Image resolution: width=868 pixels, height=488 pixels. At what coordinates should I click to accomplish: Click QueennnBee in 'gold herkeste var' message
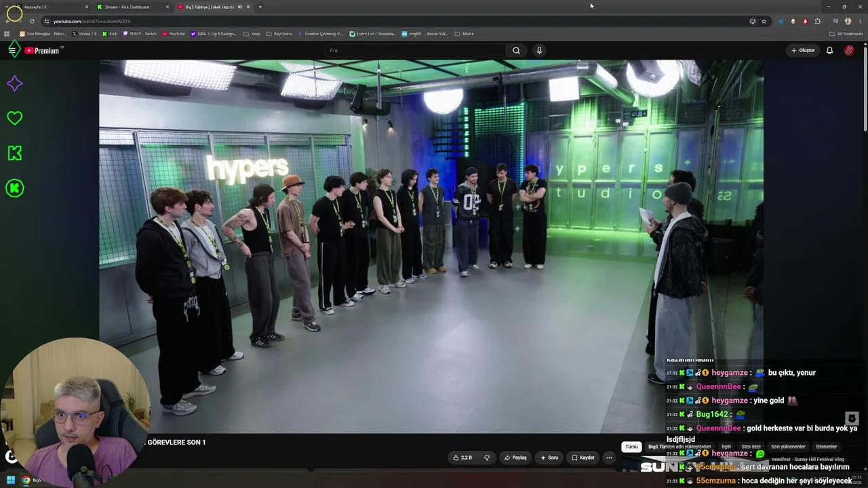pyautogui.click(x=719, y=428)
